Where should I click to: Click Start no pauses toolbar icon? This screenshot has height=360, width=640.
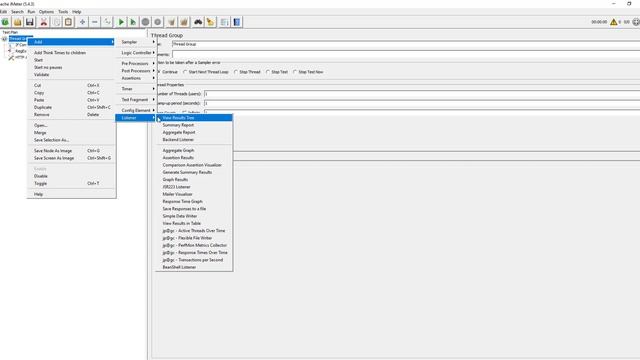[x=133, y=22]
